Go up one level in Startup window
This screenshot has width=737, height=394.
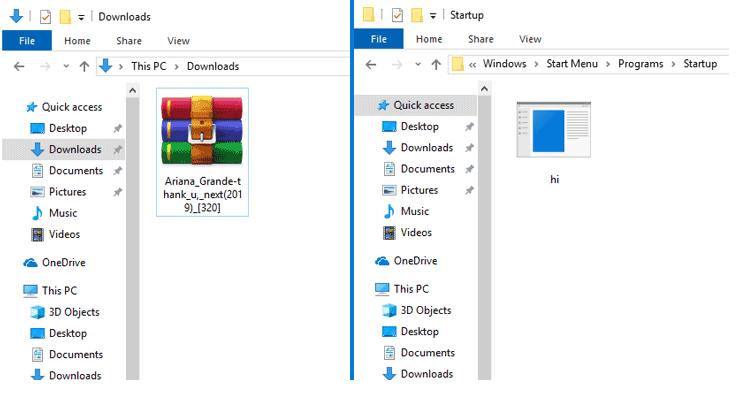click(436, 64)
